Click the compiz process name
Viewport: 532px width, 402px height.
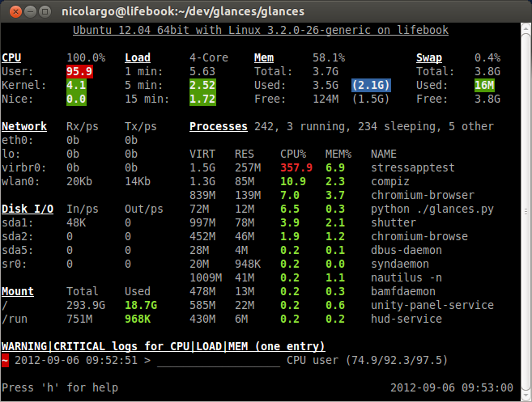389,181
